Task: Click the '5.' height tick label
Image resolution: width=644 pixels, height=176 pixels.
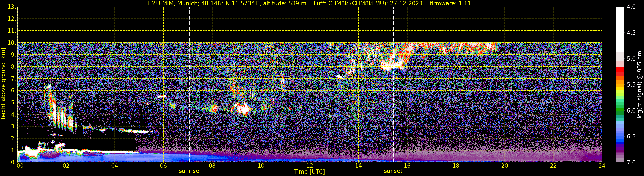Action: pos(13,103)
